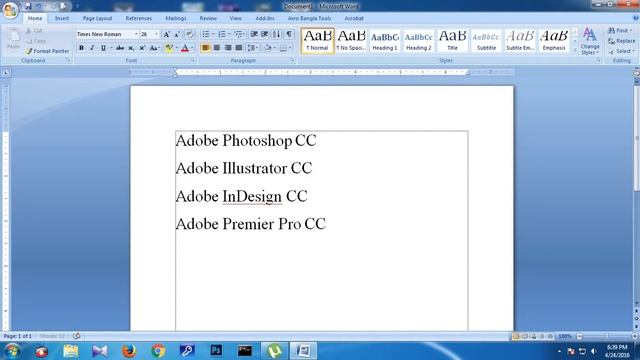Toggle center text alignment
640x360 pixels.
pyautogui.click(x=217, y=48)
